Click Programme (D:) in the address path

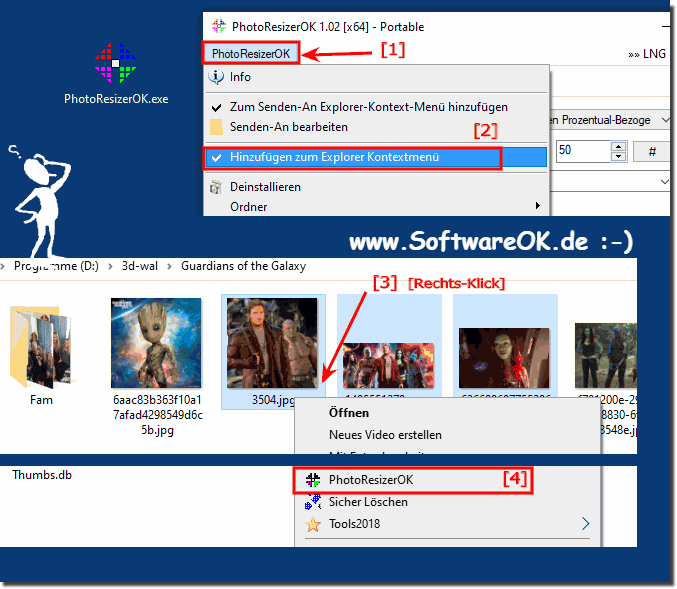tap(56, 266)
